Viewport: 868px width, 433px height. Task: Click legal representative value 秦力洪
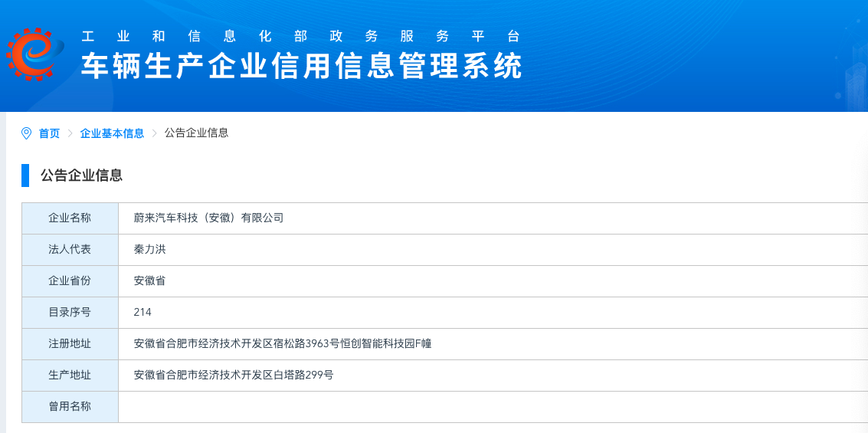click(x=150, y=250)
